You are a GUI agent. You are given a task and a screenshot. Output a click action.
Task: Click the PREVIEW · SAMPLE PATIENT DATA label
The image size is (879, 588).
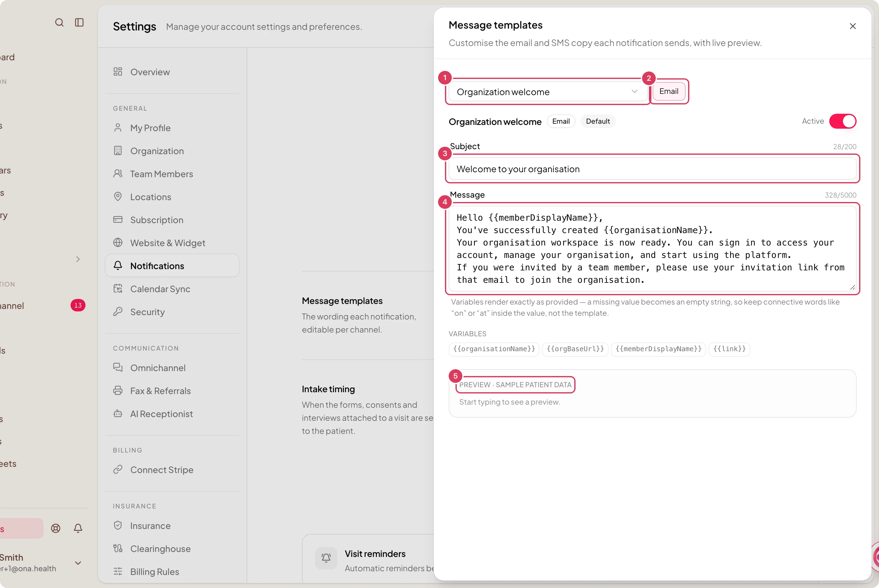click(515, 385)
